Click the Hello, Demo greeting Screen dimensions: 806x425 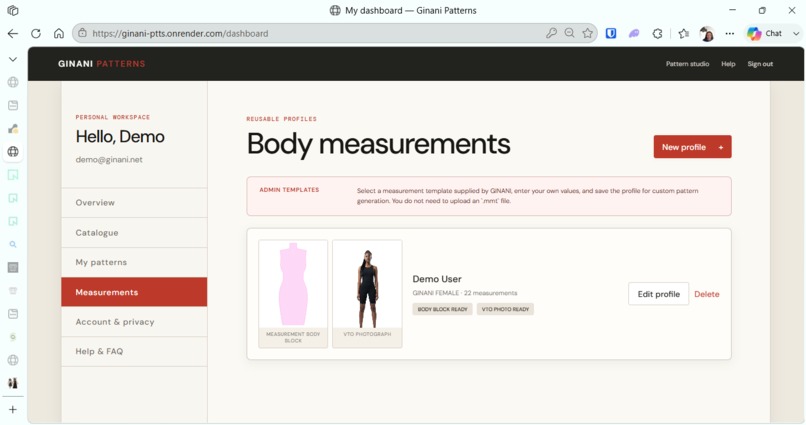click(120, 137)
